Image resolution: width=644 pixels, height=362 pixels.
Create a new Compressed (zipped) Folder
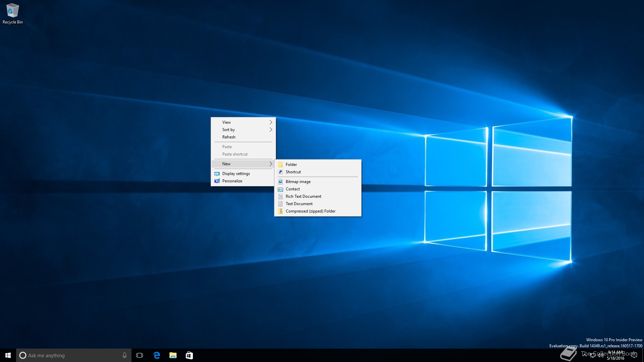click(x=318, y=211)
